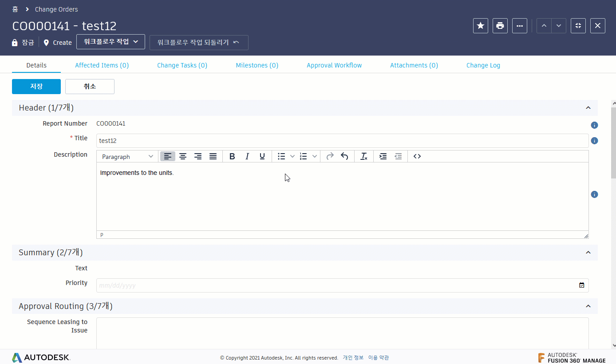616x364 pixels.
Task: Click the bulleted list icon
Action: click(x=281, y=156)
